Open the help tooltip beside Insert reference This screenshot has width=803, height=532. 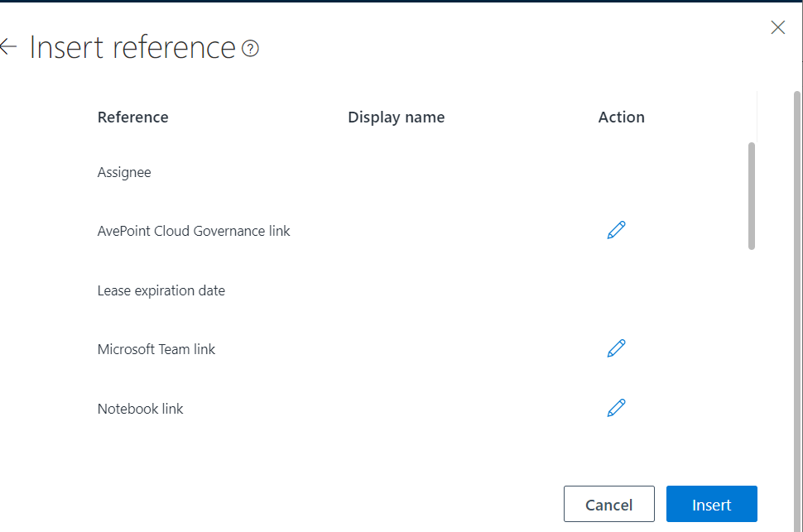tap(249, 50)
